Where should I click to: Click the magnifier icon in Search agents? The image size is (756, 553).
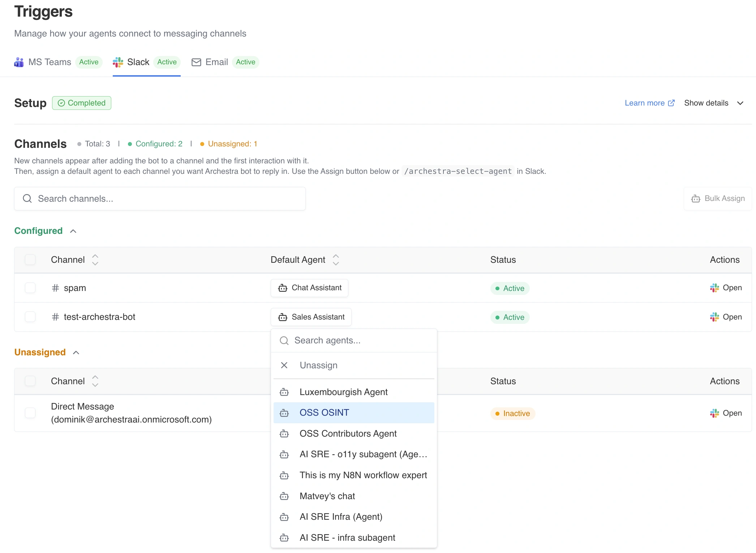tap(284, 340)
